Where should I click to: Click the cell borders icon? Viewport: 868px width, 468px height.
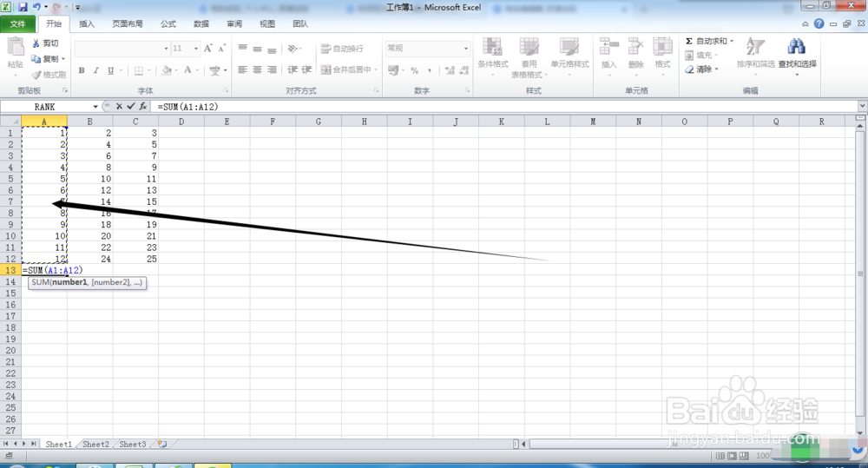(x=139, y=70)
